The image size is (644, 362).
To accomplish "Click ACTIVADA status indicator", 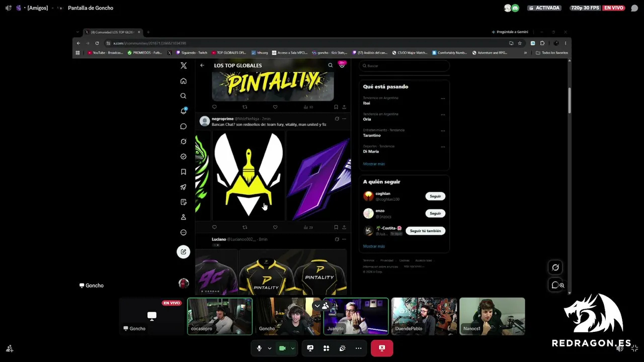I will (x=544, y=8).
